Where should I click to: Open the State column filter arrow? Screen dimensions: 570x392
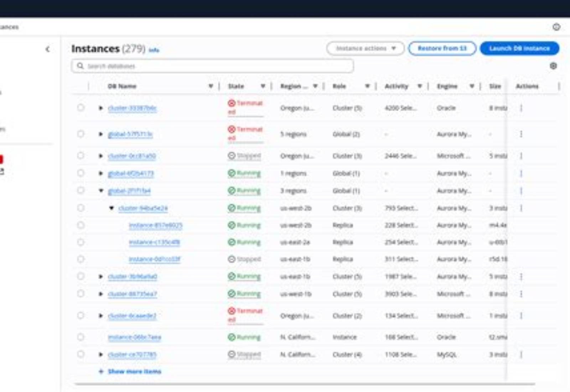pyautogui.click(x=263, y=86)
